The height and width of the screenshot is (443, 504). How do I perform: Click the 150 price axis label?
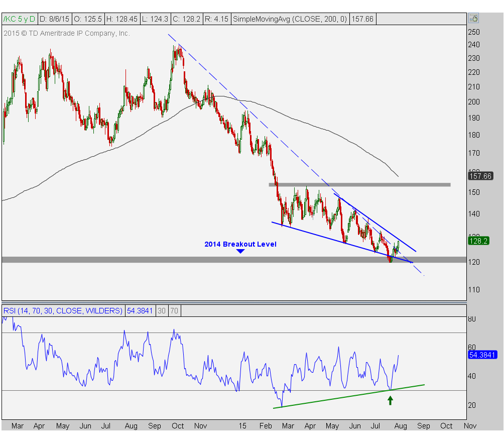474,192
